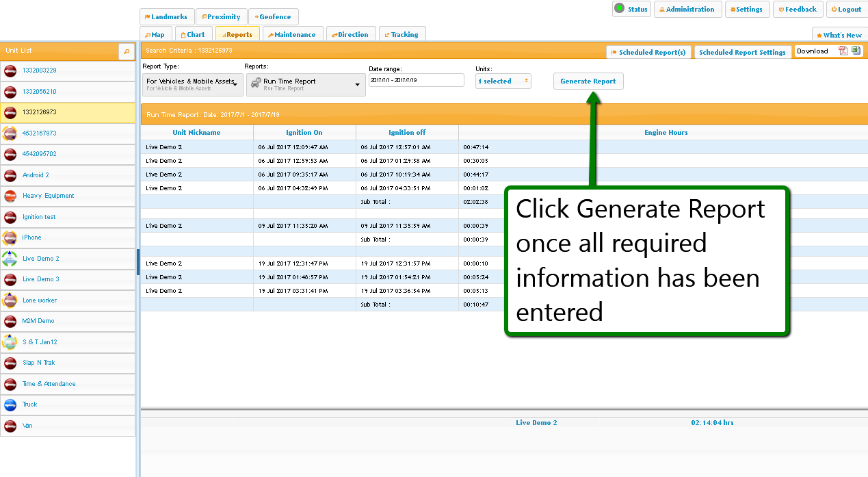The image size is (868, 477).
Task: Click the Feedback button
Action: pyautogui.click(x=798, y=10)
